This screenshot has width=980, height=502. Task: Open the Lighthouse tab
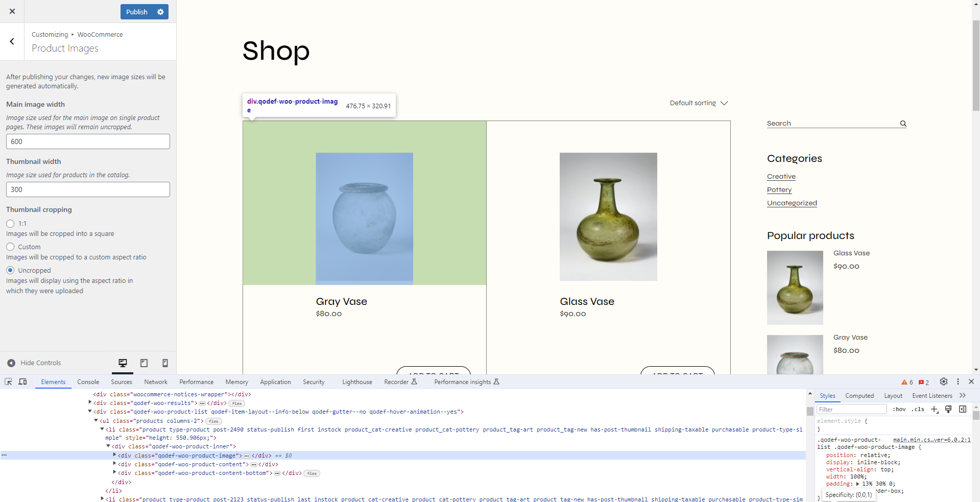pyautogui.click(x=357, y=382)
